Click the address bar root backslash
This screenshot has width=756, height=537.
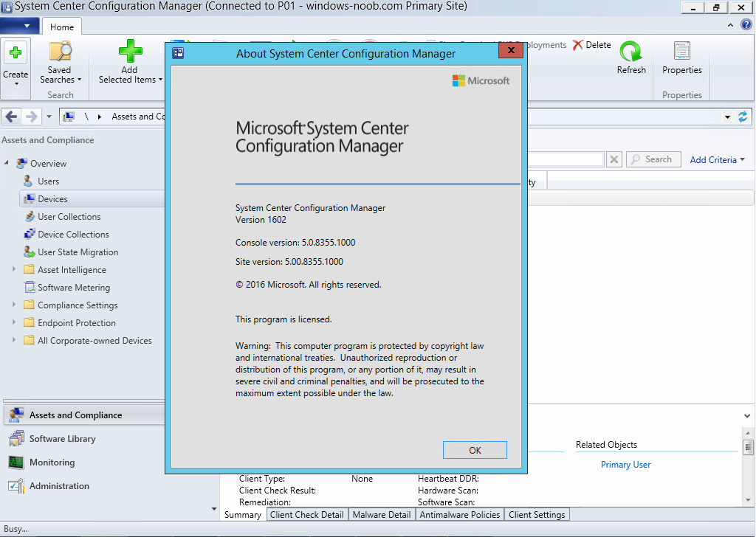(86, 117)
